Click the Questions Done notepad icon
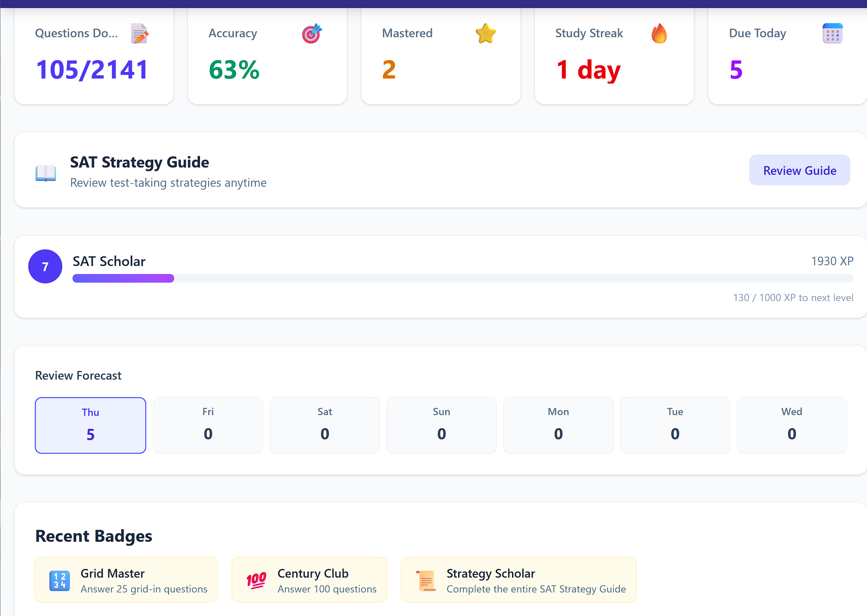Screen dimensions: 867x616 click(x=139, y=33)
